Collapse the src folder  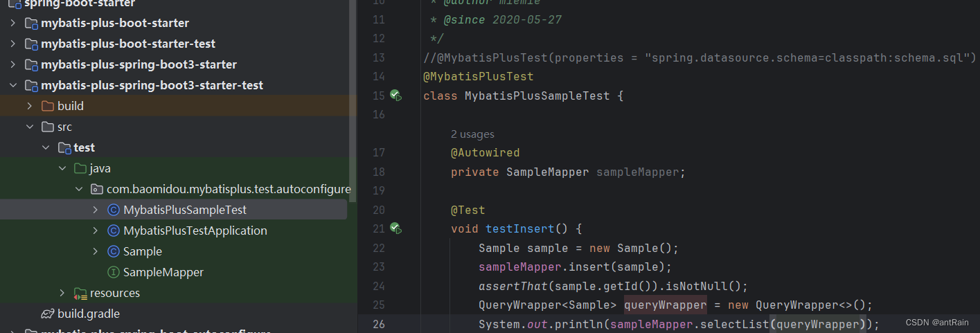[x=29, y=127]
